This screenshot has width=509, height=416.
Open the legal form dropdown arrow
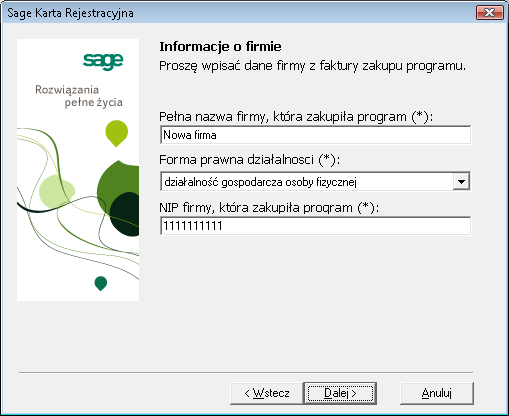point(461,182)
